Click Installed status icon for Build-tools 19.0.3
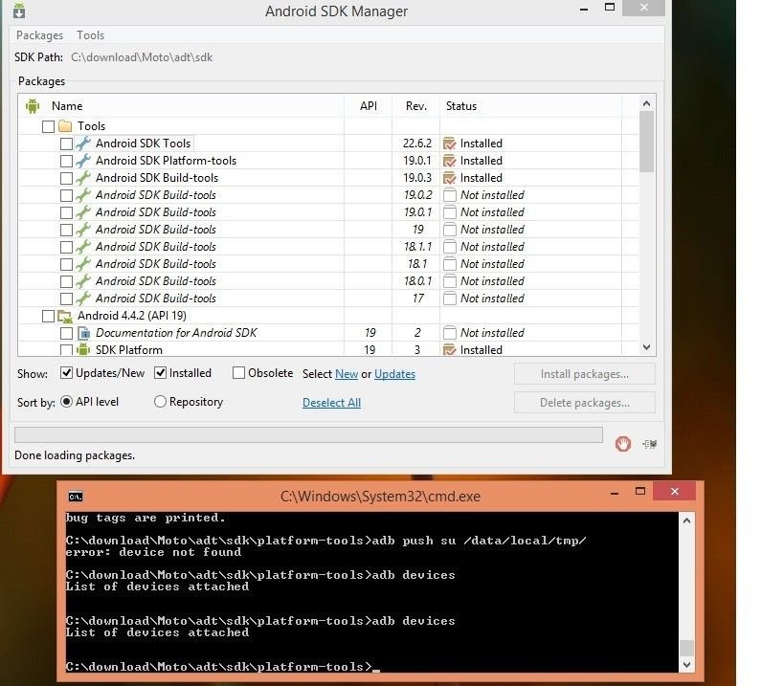The image size is (784, 686). (450, 178)
